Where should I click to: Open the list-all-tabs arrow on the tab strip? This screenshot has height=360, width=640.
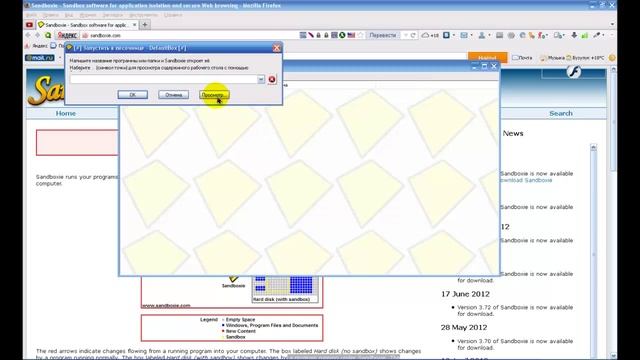pos(612,25)
